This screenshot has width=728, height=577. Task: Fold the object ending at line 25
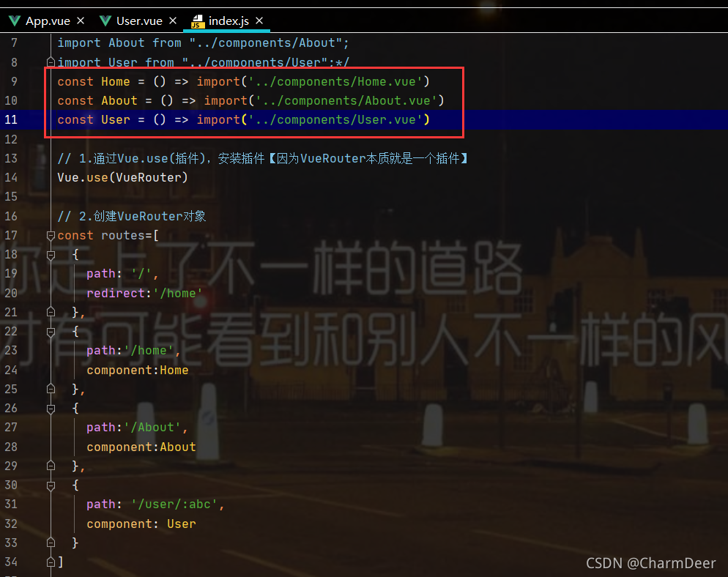51,389
